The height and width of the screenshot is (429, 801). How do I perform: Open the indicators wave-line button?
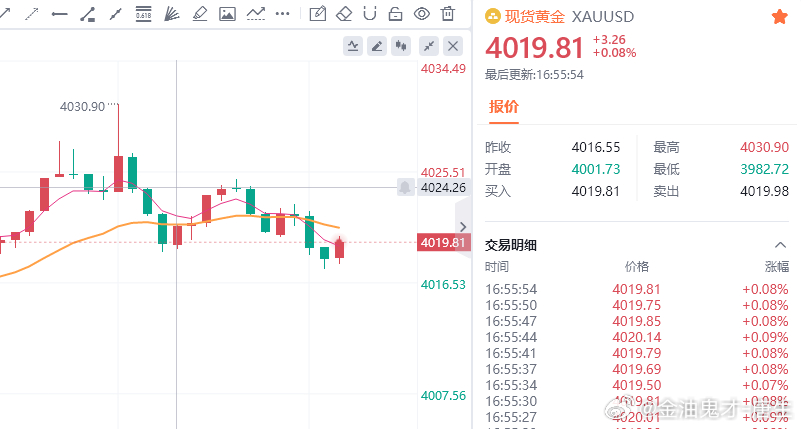353,46
